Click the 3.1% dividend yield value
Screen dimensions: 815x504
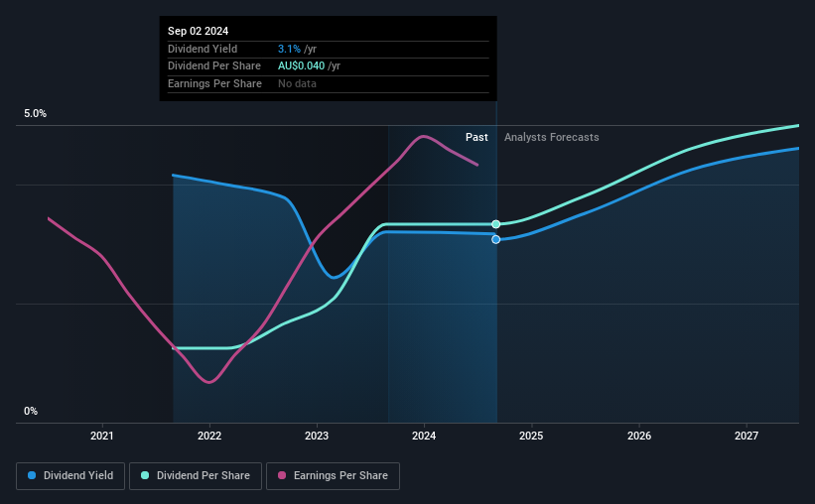[289, 49]
